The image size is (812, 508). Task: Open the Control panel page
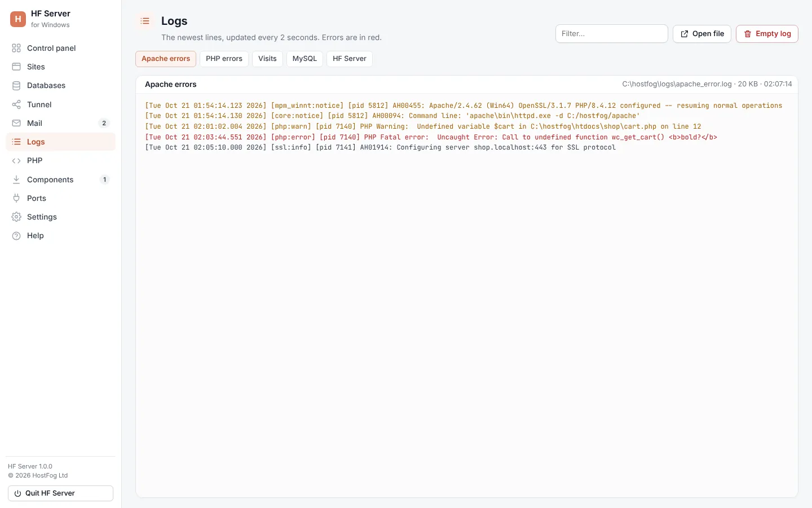pyautogui.click(x=60, y=48)
